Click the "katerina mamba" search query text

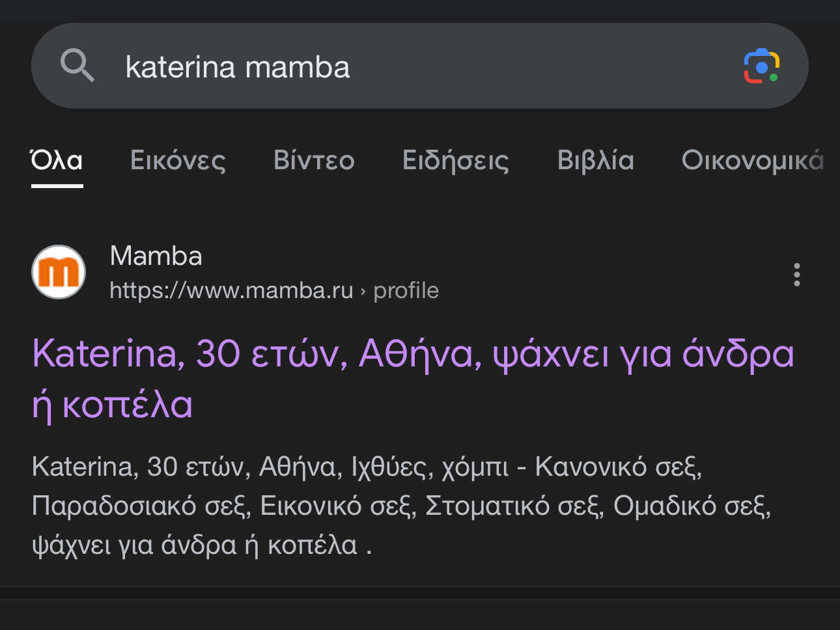(x=238, y=67)
